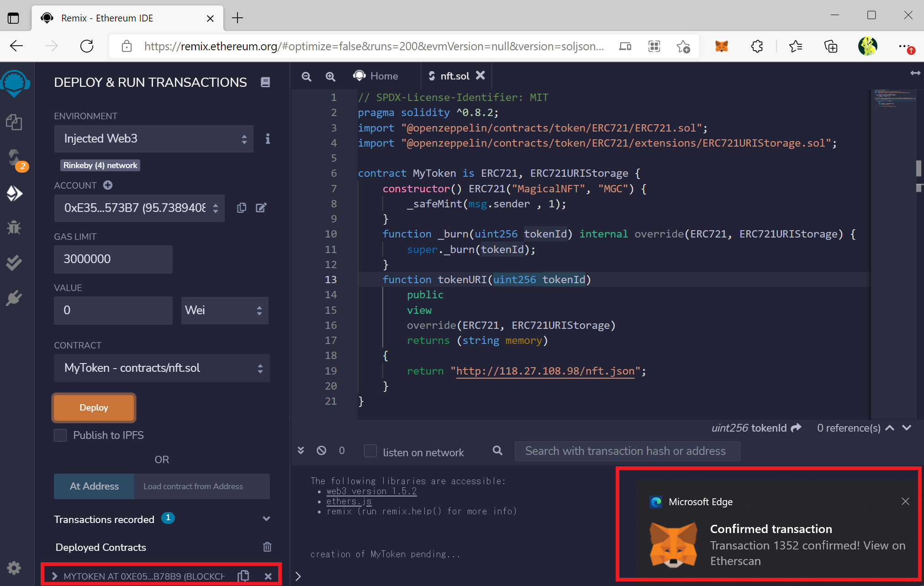The width and height of the screenshot is (924, 586).
Task: Toggle the listen on network checkbox
Action: pyautogui.click(x=370, y=451)
